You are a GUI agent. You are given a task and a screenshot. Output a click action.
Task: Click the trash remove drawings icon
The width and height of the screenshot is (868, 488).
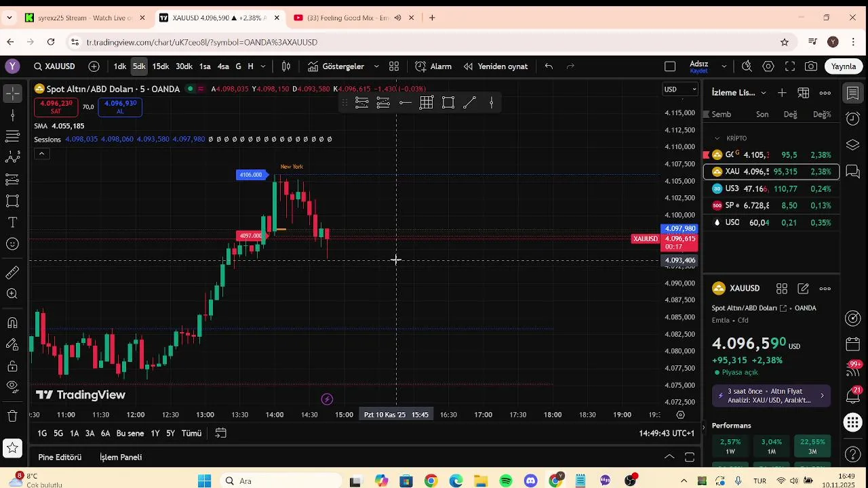[12, 415]
